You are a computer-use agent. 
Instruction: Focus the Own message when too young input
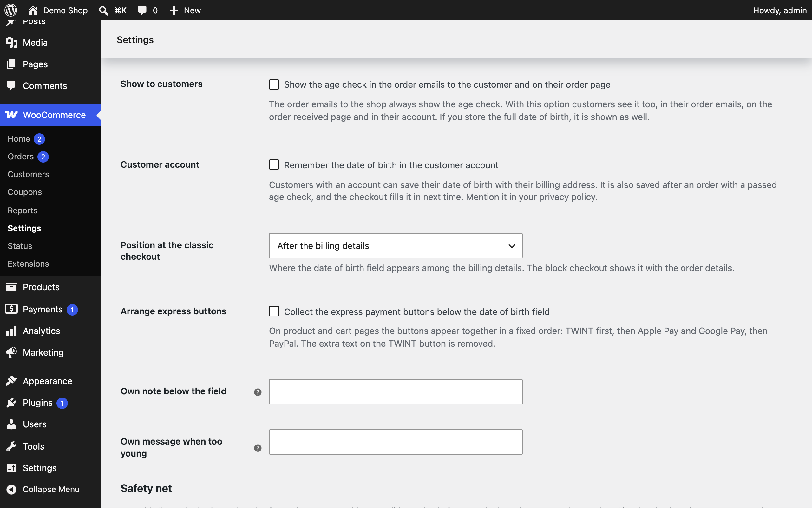pyautogui.click(x=396, y=442)
